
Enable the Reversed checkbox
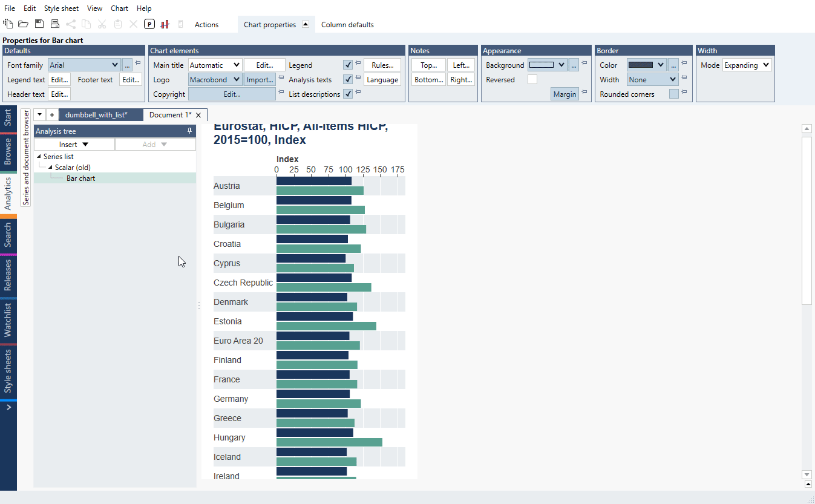pos(532,79)
